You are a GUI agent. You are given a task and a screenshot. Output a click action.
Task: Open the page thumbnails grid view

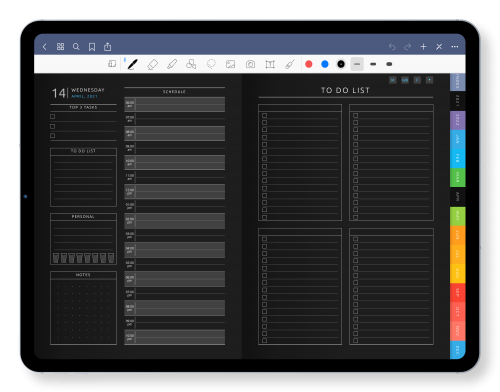click(x=60, y=47)
